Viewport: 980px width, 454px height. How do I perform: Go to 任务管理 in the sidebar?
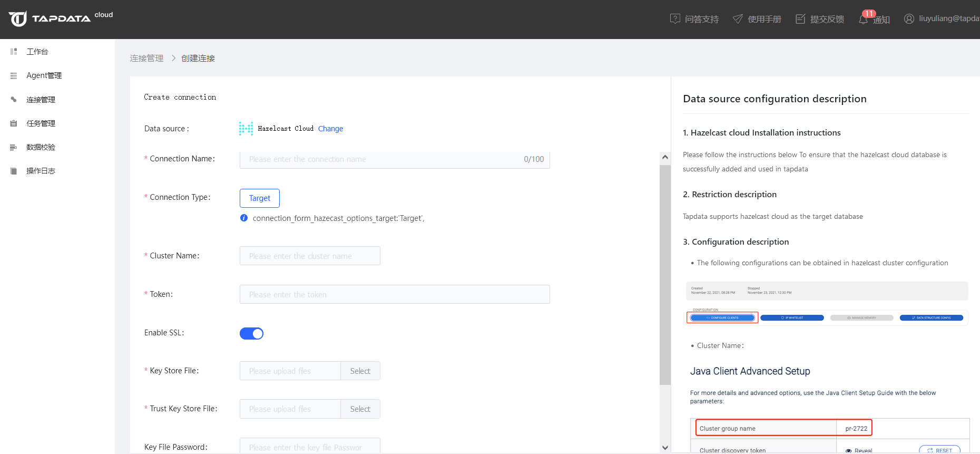[41, 123]
